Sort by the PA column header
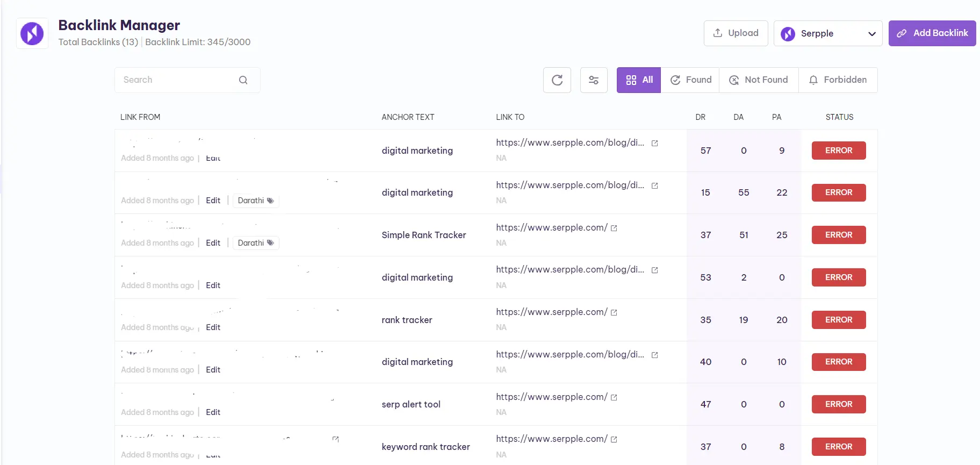Screen dimensions: 980x465 tap(777, 117)
